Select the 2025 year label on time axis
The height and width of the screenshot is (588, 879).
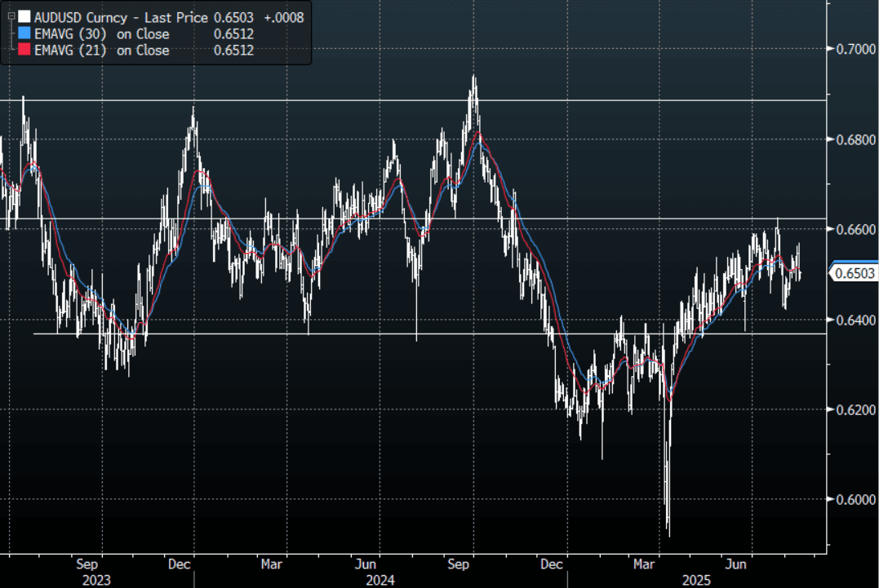[698, 580]
